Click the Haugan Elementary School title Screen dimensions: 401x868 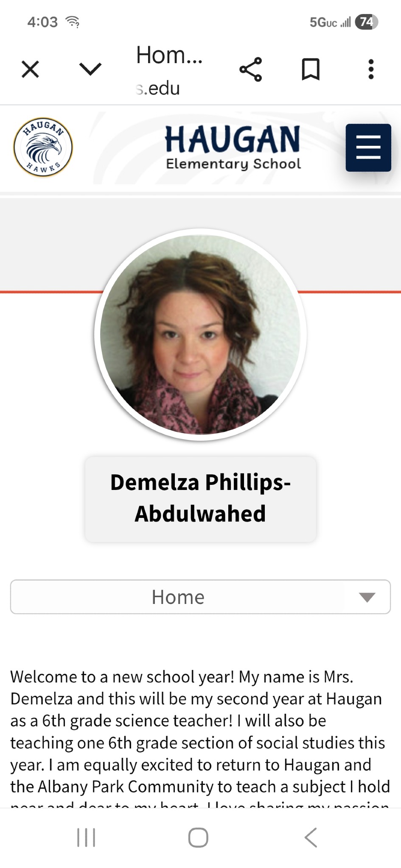coord(233,147)
